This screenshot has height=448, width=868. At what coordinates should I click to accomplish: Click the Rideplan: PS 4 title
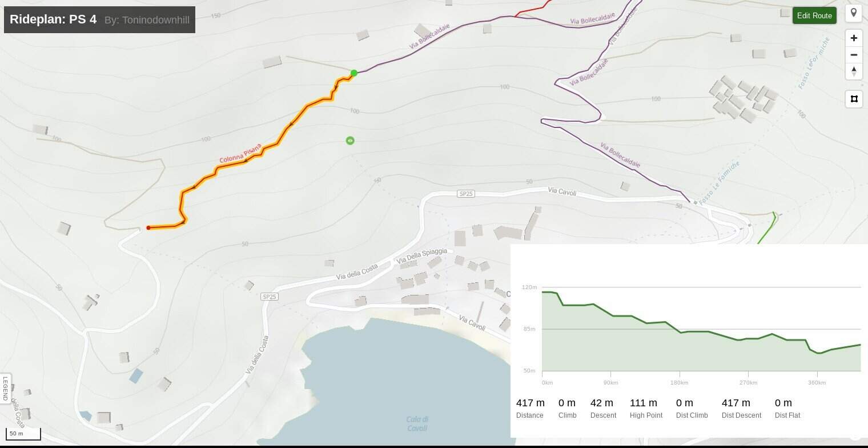coord(53,19)
